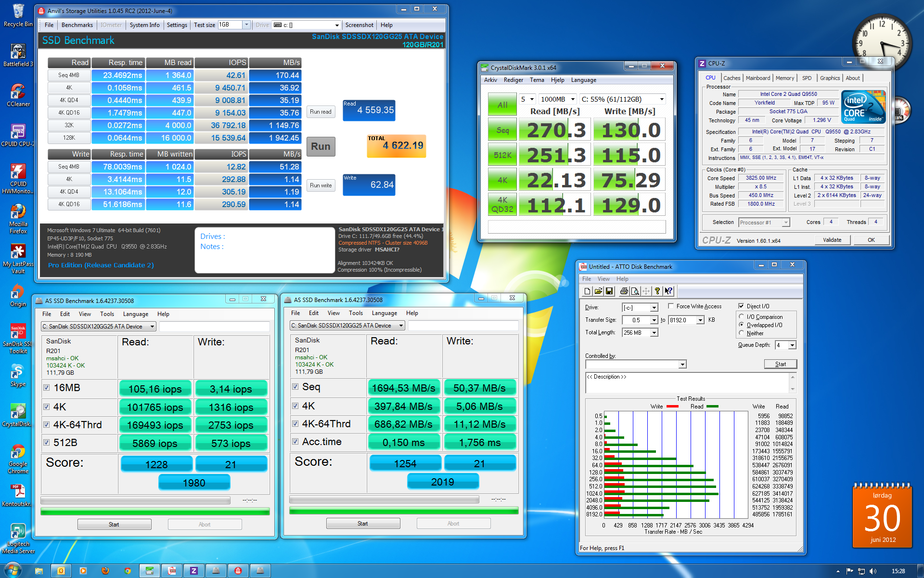Open Anvil Benchmarks menu
Image resolution: width=924 pixels, height=578 pixels.
pyautogui.click(x=77, y=25)
